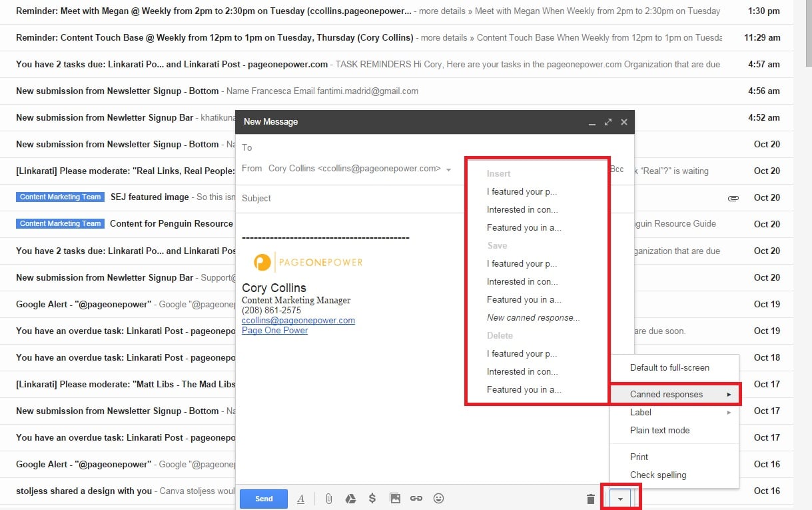812x510 pixels.
Task: Choose New canned response under Save
Action: (x=533, y=317)
